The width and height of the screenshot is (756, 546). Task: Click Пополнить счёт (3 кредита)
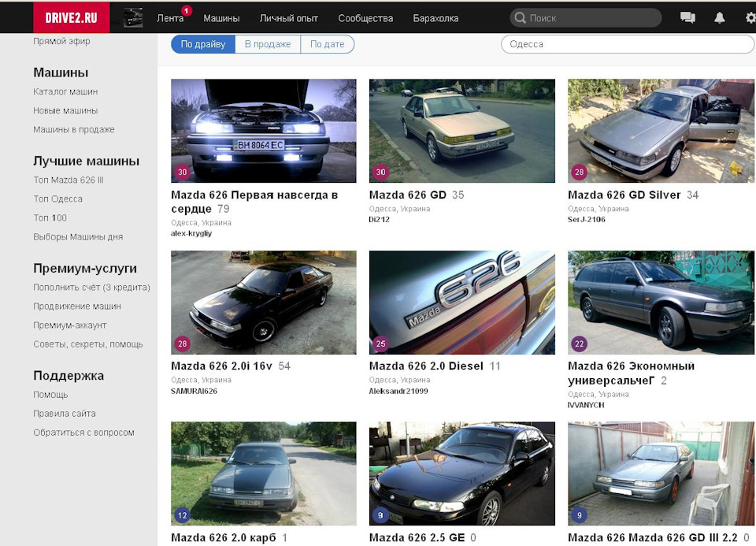coord(91,288)
